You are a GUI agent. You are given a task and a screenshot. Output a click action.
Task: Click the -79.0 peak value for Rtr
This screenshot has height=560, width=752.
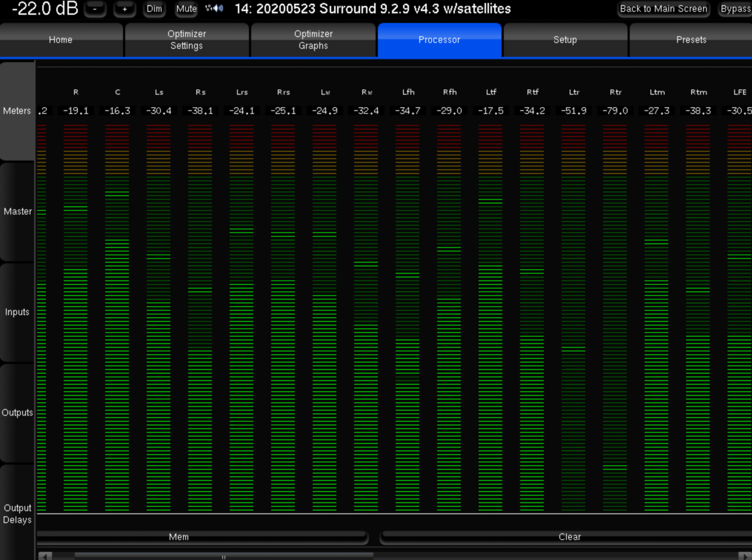(616, 111)
